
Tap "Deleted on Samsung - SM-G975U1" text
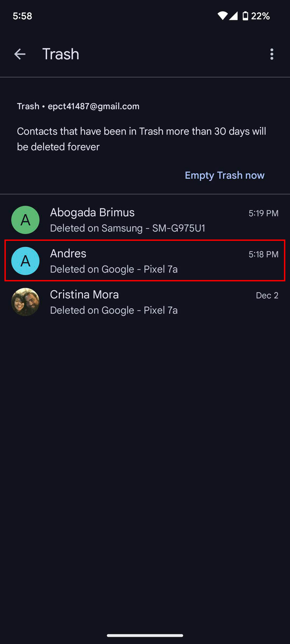128,228
